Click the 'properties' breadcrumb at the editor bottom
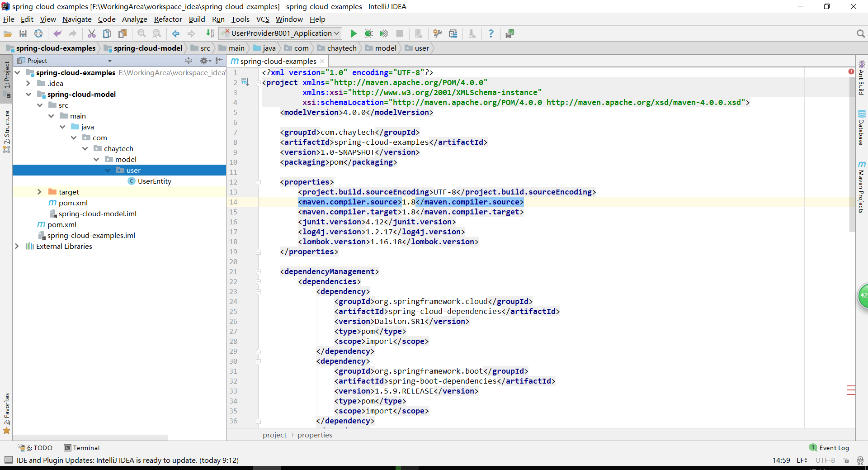 [315, 435]
